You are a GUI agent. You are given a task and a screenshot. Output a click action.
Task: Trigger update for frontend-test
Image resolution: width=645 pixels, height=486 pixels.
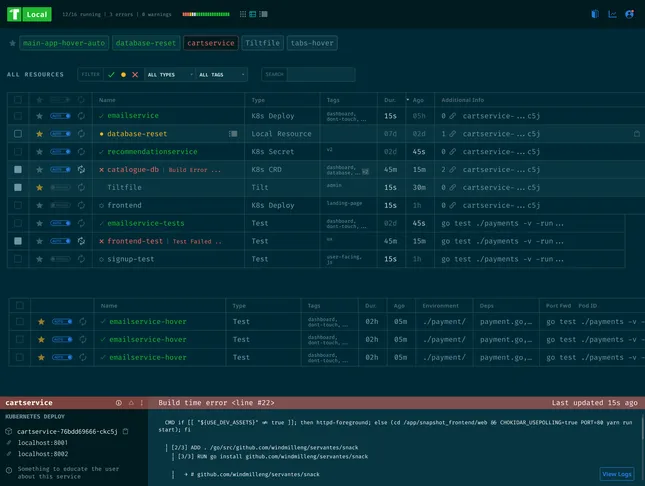pyautogui.click(x=81, y=241)
